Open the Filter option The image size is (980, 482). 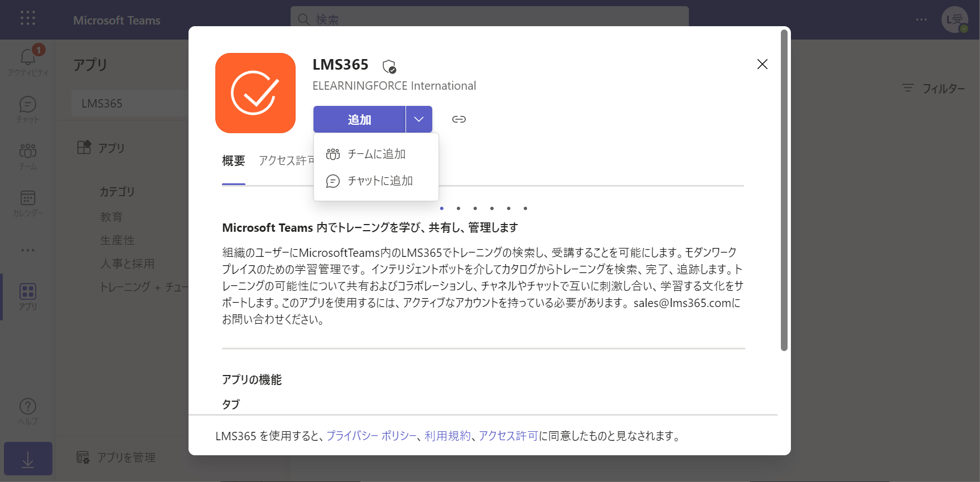(934, 88)
